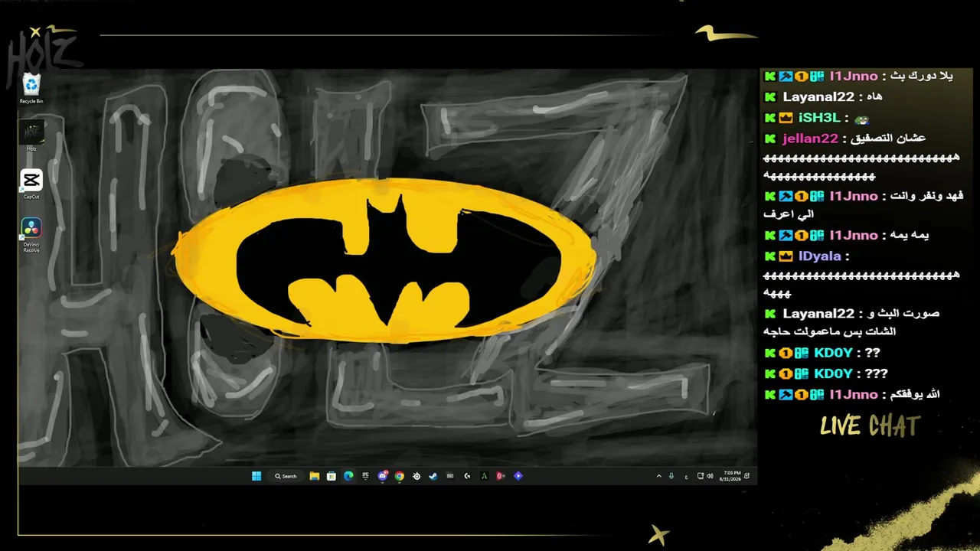Click the taskbar Search box
The width and height of the screenshot is (980, 551).
pos(286,476)
